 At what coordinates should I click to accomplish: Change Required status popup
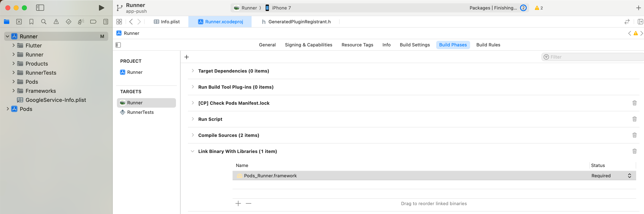[x=612, y=176]
